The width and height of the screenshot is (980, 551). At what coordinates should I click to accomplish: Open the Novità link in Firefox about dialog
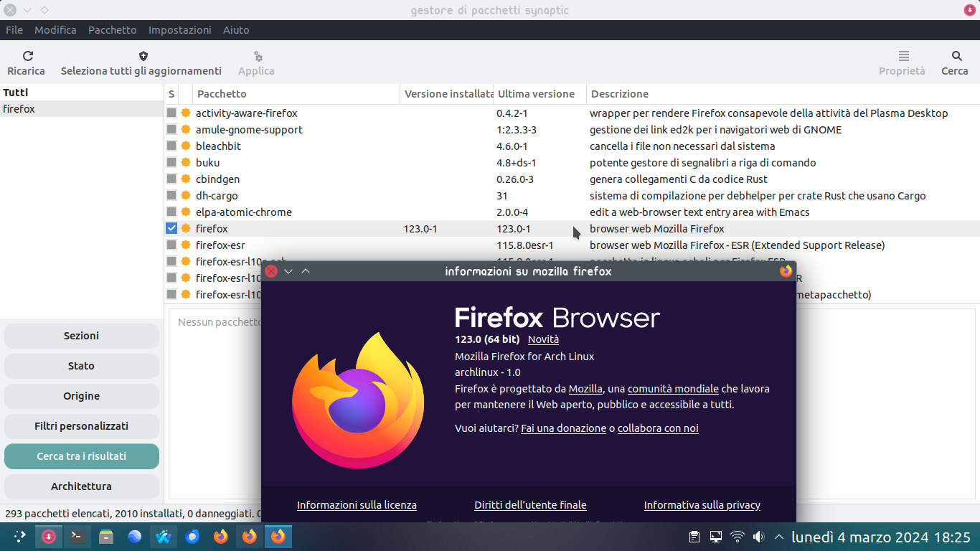pyautogui.click(x=543, y=339)
